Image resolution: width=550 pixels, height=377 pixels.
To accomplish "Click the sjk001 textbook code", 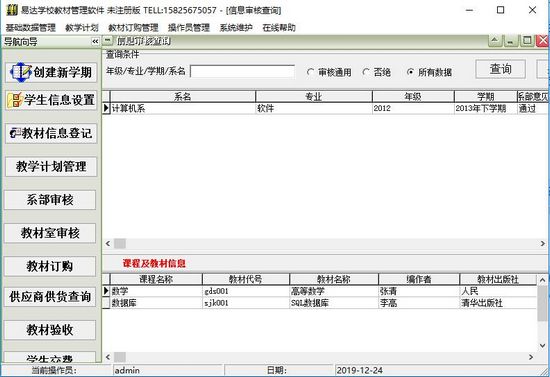I will pos(246,303).
